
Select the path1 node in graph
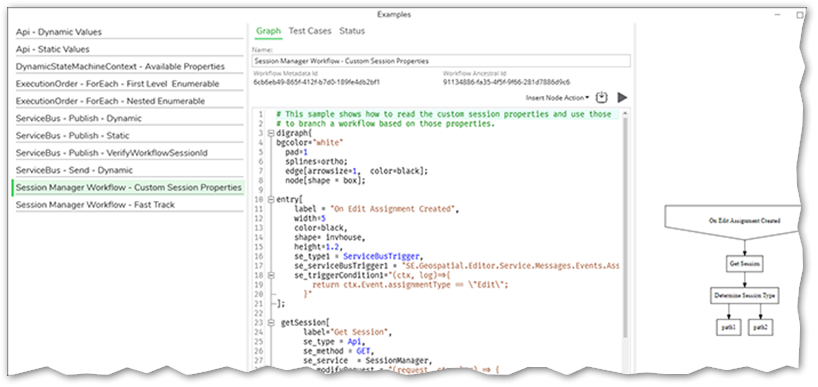tap(728, 328)
